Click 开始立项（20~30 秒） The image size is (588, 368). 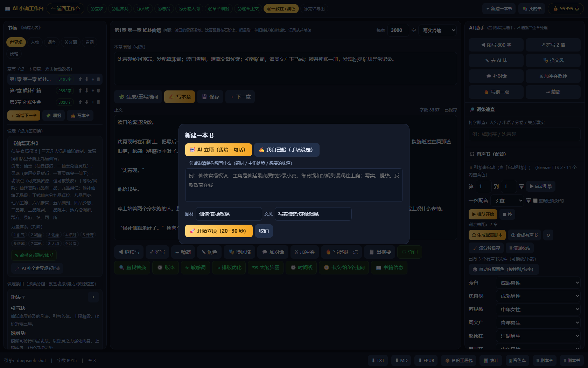click(219, 231)
